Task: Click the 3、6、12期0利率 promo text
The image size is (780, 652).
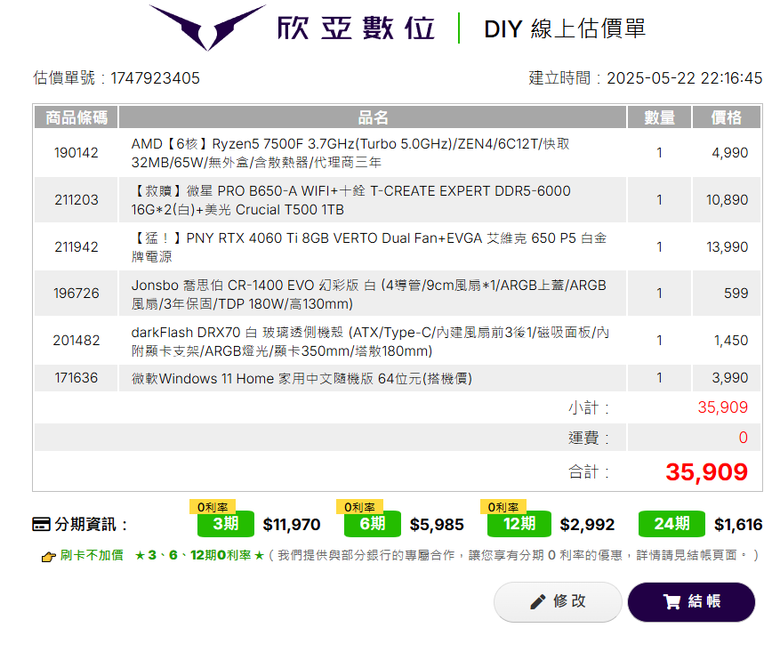Action: (x=199, y=555)
